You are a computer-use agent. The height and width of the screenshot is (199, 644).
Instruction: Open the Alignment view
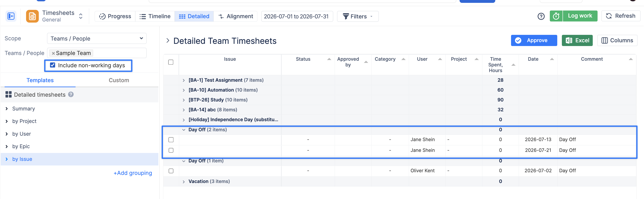tap(235, 16)
